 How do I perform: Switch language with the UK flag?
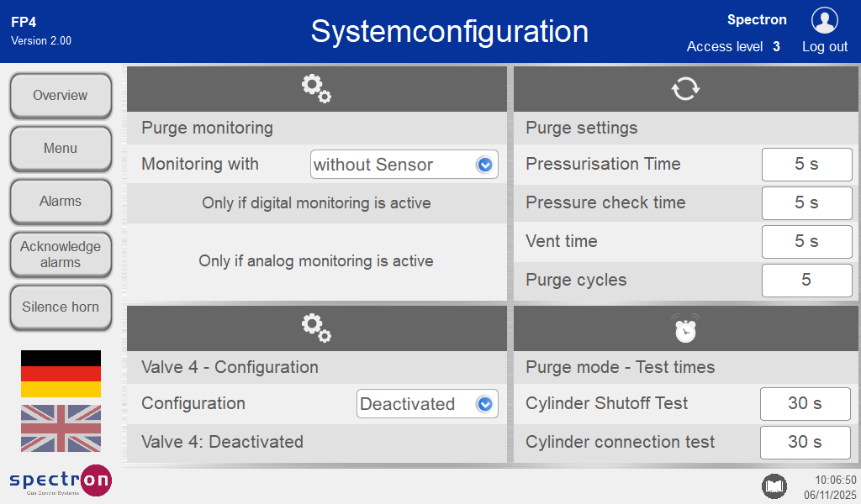(x=61, y=428)
